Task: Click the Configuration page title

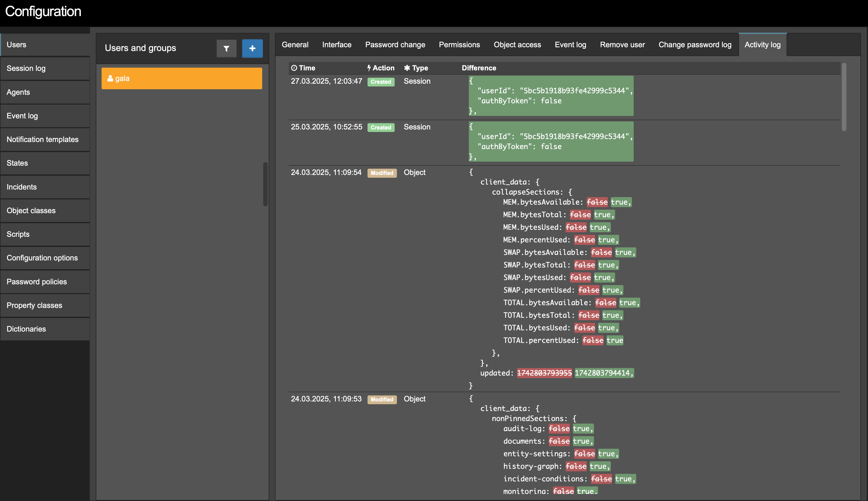Action: click(43, 12)
